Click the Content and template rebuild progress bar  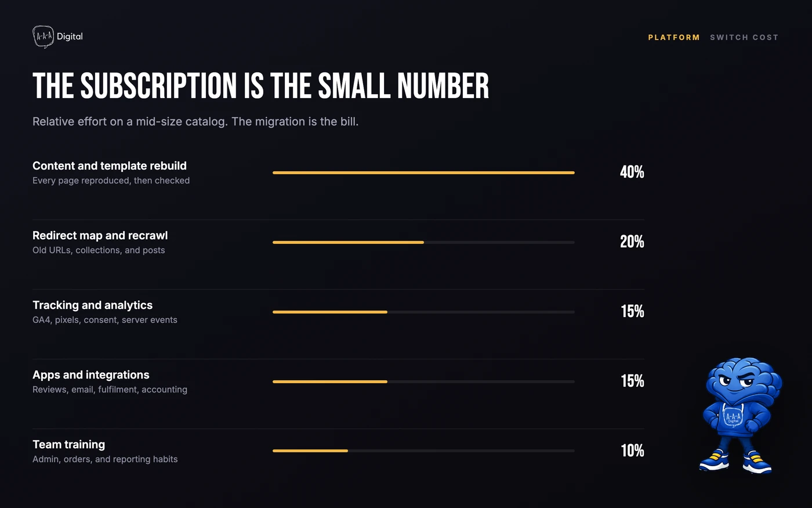click(423, 172)
